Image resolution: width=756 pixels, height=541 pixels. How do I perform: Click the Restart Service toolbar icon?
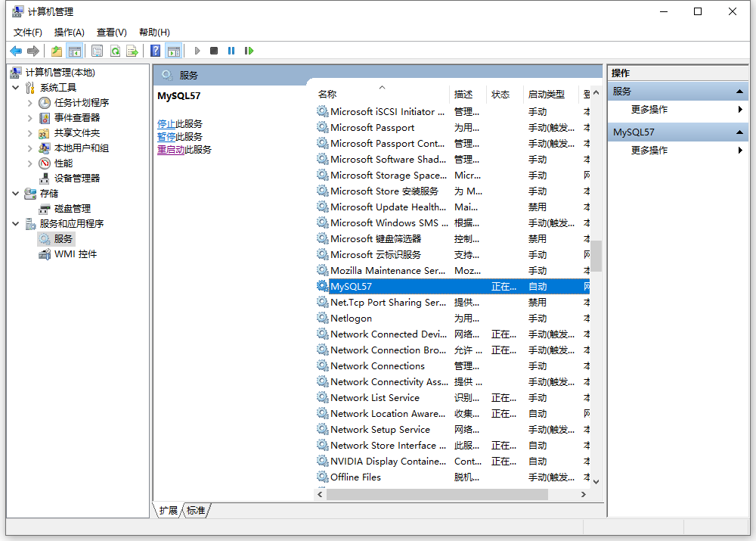249,51
